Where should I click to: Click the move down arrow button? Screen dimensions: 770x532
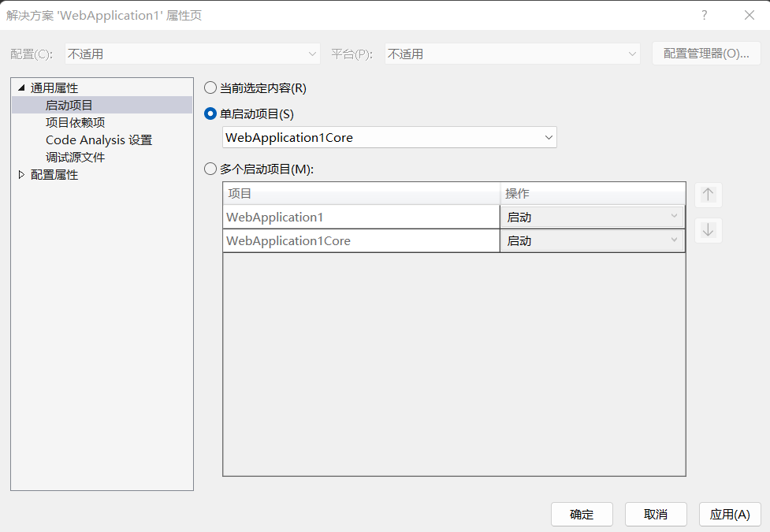point(708,230)
